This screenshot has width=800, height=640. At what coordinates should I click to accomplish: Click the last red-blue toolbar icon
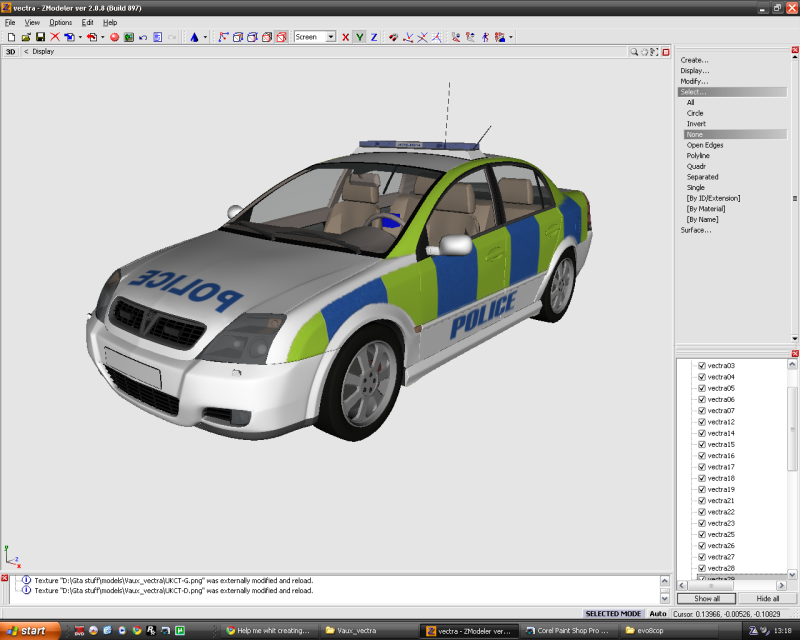tap(500, 37)
